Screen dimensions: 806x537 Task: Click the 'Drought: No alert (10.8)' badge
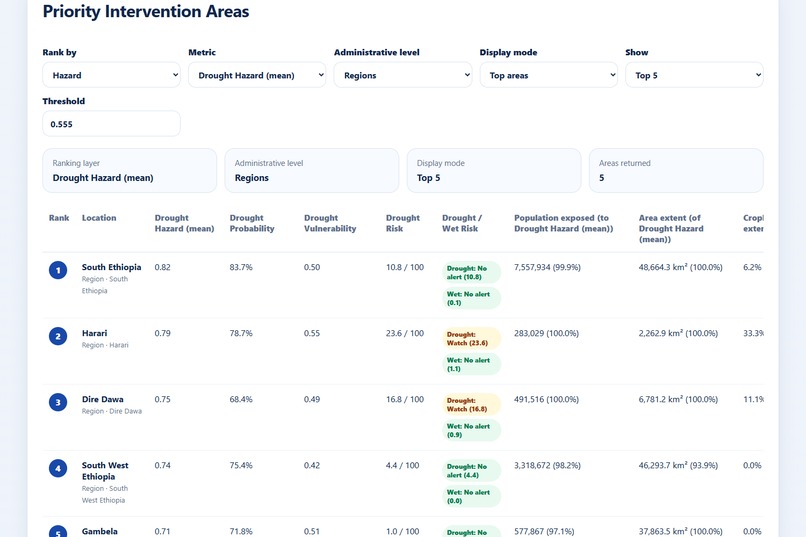click(471, 272)
